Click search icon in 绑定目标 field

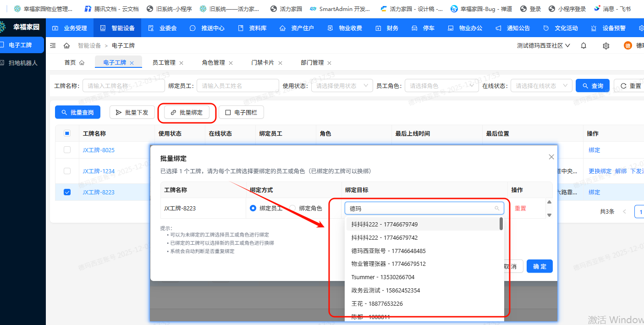[x=497, y=209]
